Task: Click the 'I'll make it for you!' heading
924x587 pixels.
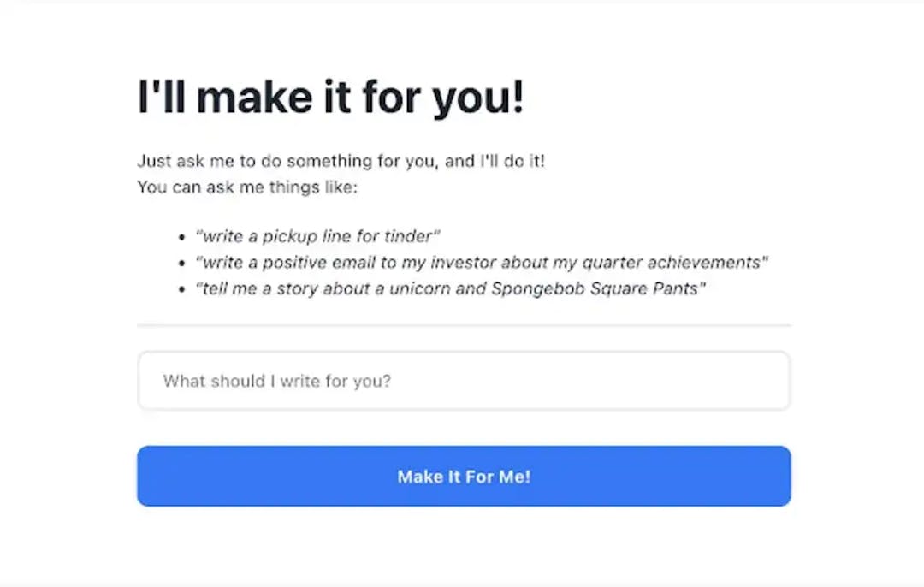Action: click(332, 96)
